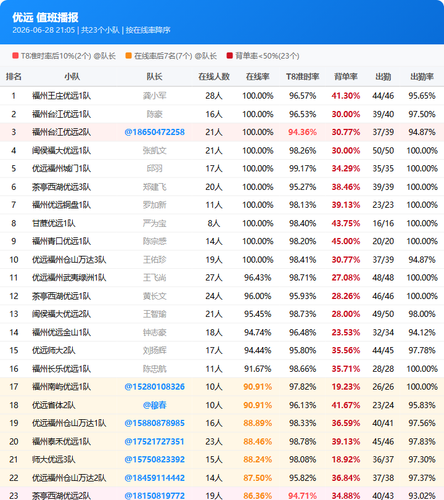Open the @18459114442 mention link
Screen dimensions: 444x500
(x=154, y=478)
